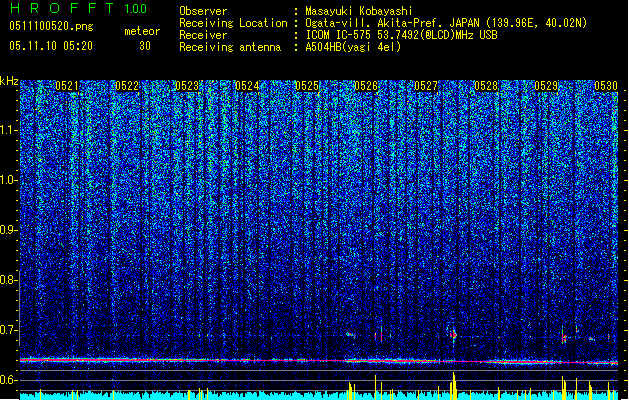Click the Observer label
The width and height of the screenshot is (629, 400).
point(203,11)
